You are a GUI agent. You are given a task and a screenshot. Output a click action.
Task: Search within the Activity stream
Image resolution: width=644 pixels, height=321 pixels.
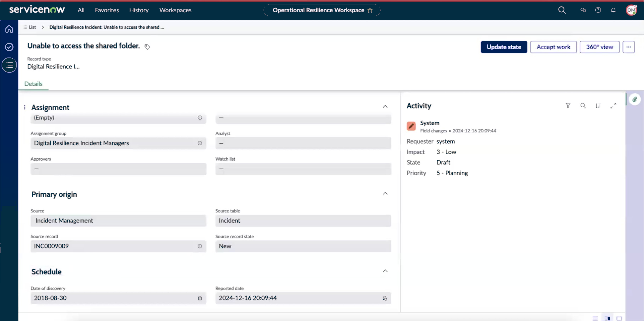coord(583,106)
